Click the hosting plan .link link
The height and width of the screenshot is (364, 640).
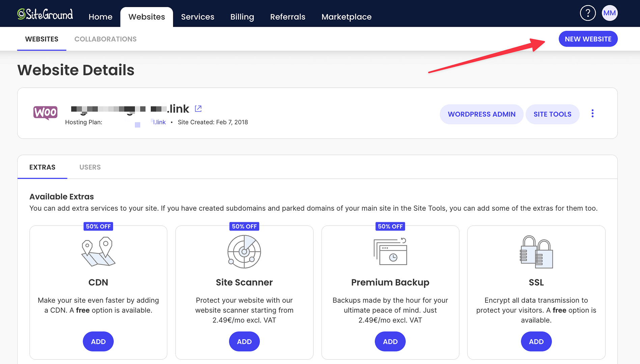(159, 122)
